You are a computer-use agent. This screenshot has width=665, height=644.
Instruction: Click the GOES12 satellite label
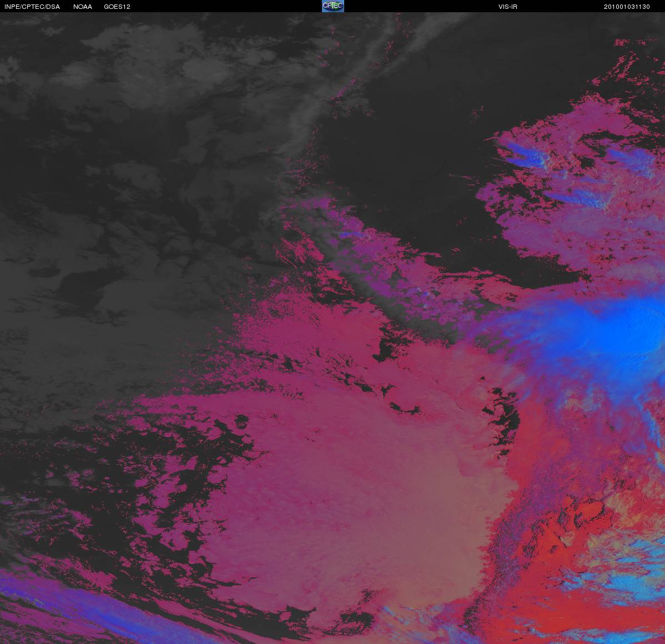coord(117,7)
